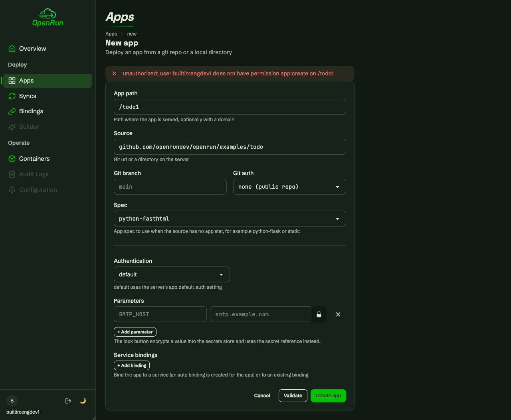Click the Configuration gear icon

12,190
